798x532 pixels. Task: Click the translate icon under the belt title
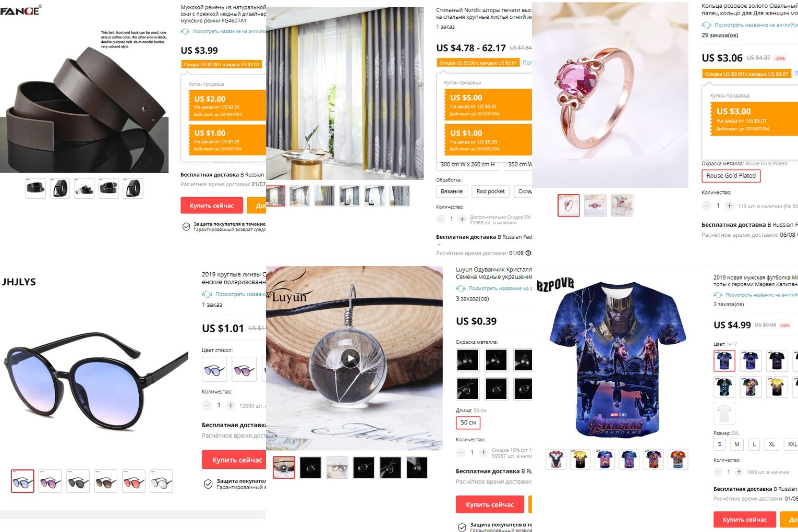click(x=185, y=31)
